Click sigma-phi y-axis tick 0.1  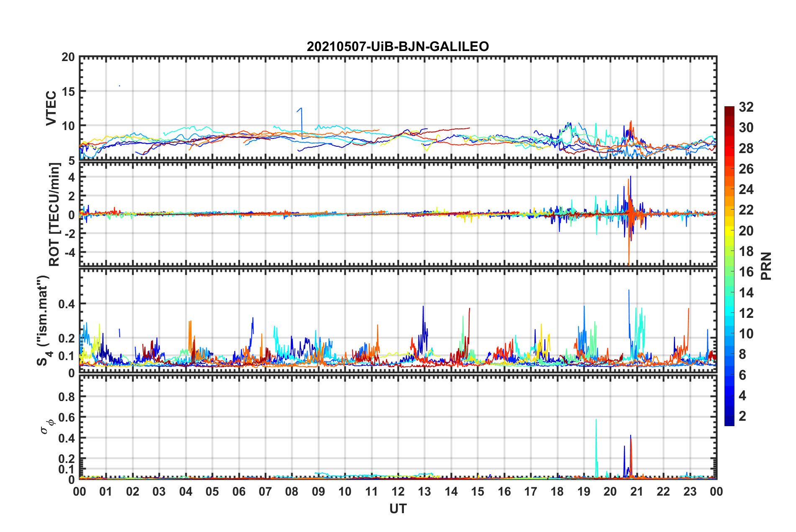point(67,469)
